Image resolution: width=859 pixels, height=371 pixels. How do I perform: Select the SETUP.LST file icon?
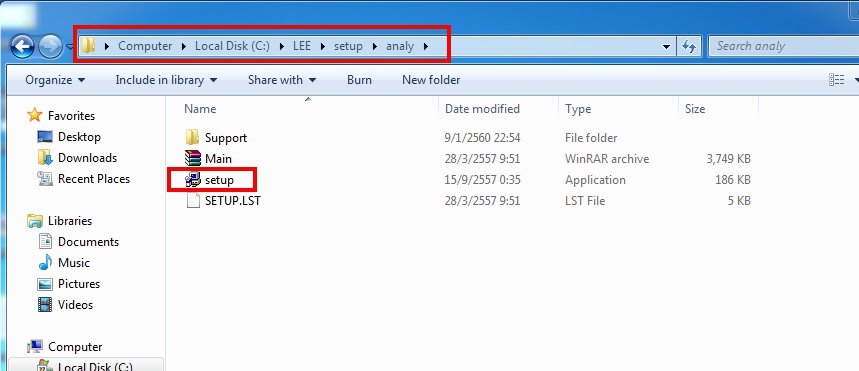pos(193,201)
